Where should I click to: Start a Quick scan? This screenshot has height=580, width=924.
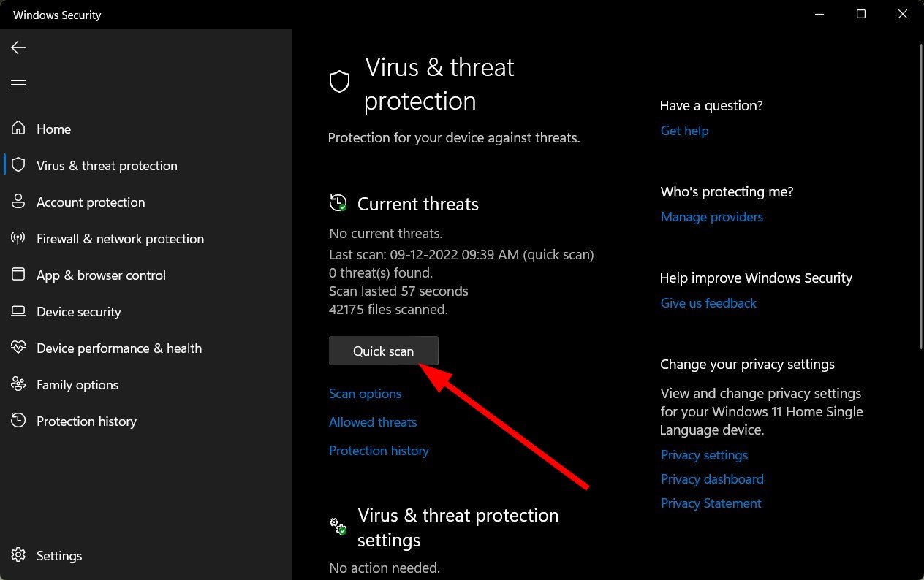coord(383,351)
